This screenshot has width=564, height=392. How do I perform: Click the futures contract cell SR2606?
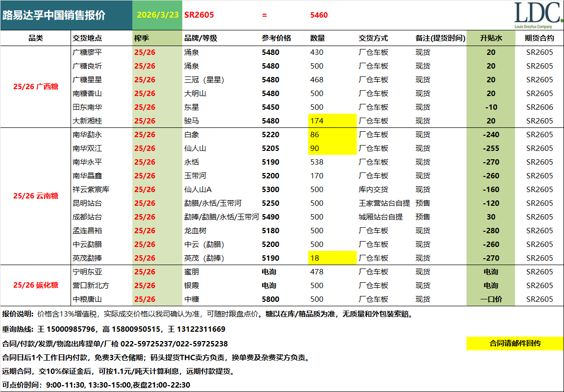[x=539, y=107]
